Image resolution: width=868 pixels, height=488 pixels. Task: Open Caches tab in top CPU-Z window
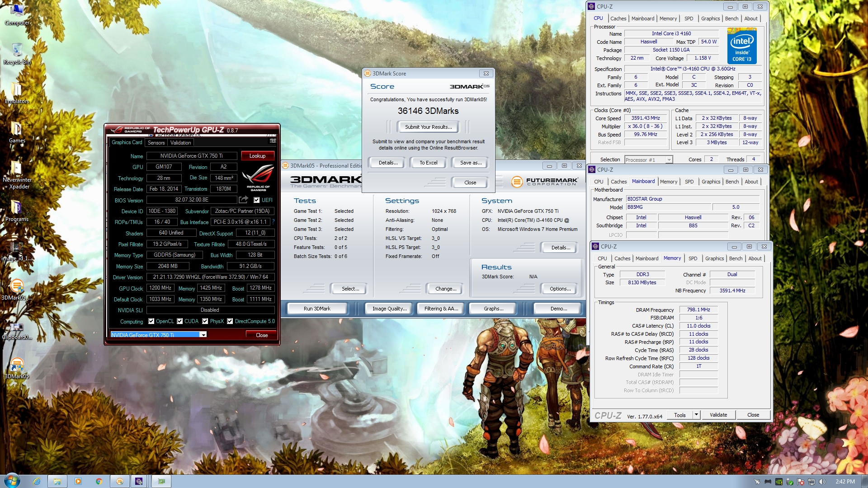(618, 19)
